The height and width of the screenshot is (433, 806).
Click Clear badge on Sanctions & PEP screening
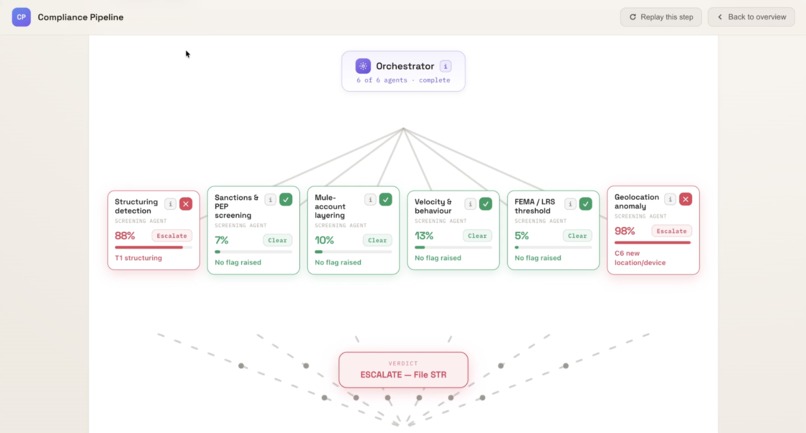[x=277, y=240]
